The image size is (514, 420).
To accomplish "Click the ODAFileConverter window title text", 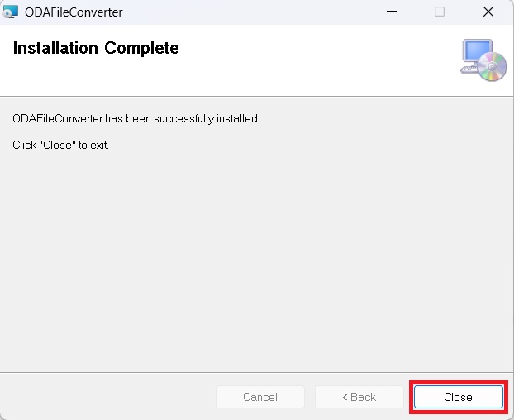I will (x=74, y=12).
